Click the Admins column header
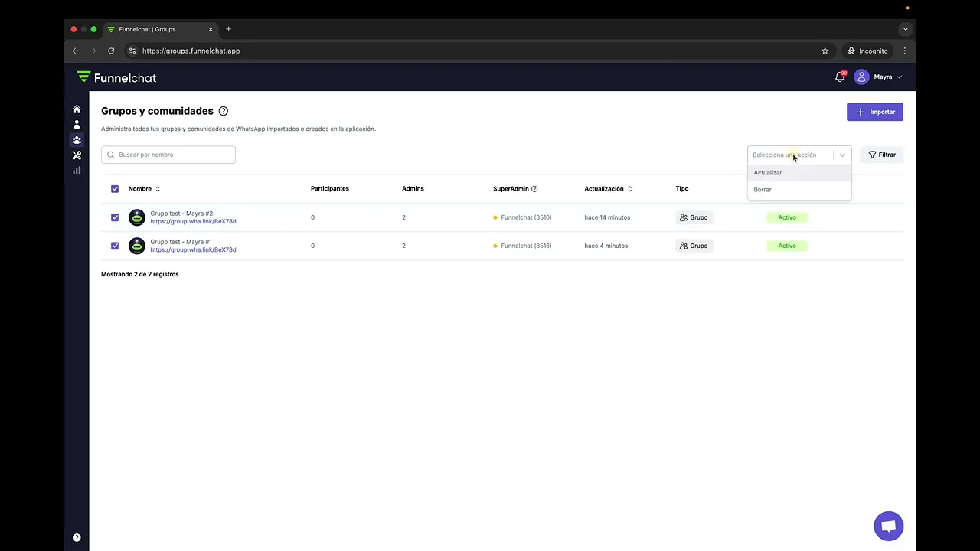Screen dimensions: 980x551 click(413, 189)
